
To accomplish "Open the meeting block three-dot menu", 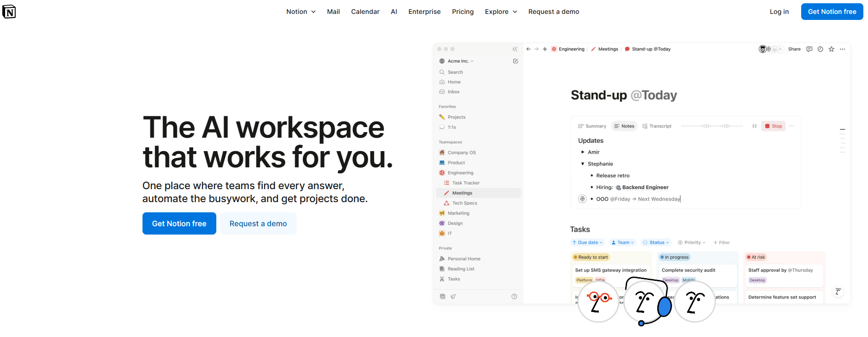I will 792,126.
